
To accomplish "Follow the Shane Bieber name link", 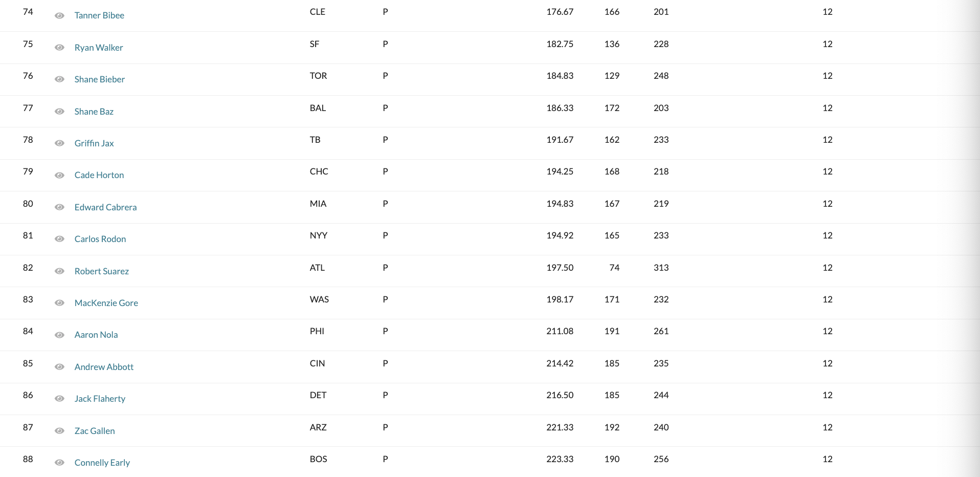I will (99, 79).
